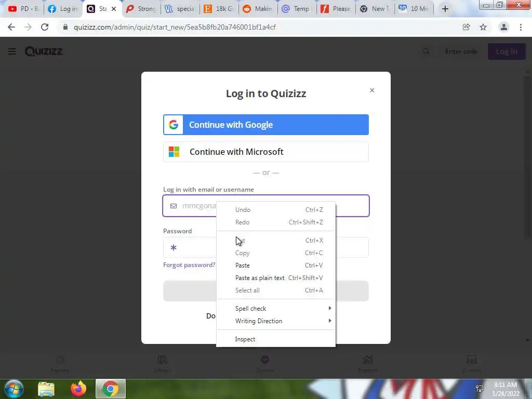This screenshot has height=399, width=532.
Task: Switch to the Please tab
Action: 336,9
